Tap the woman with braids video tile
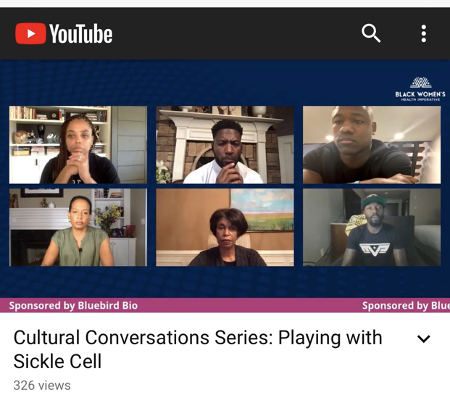Viewport: 450px width, 403px height. pos(78,145)
